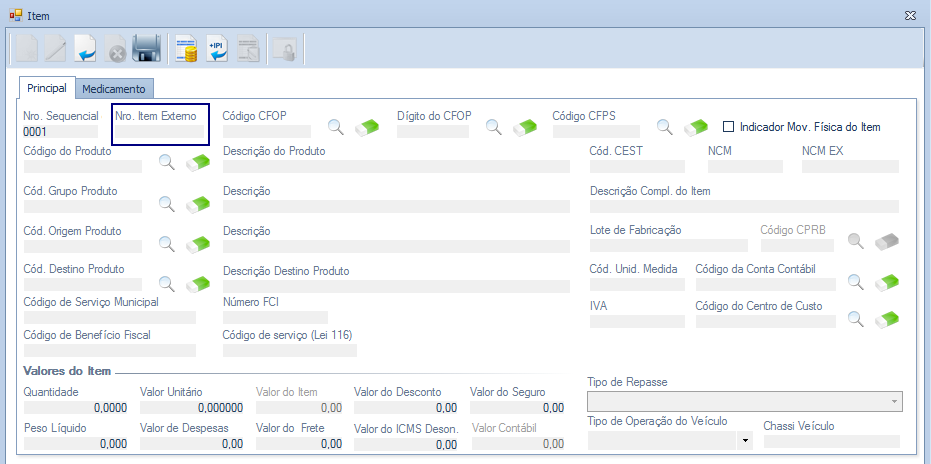931x464 pixels.
Task: Search Código do Centro de Custo magnifier
Action: point(856,318)
